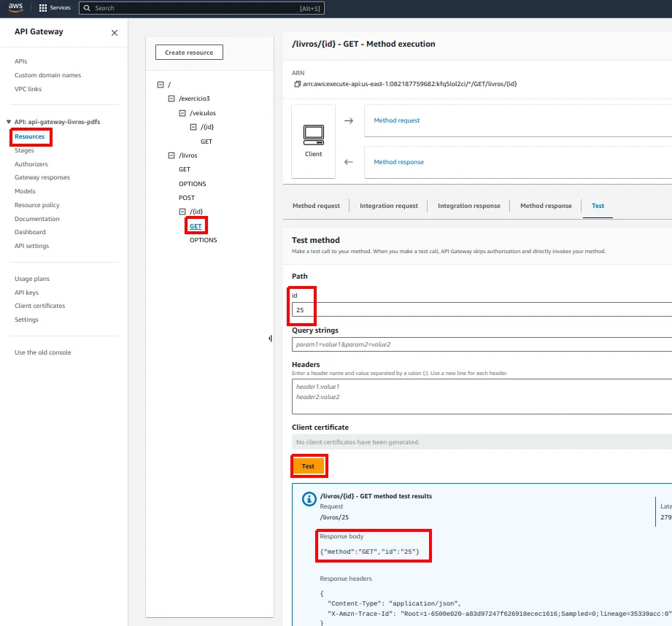The height and width of the screenshot is (626, 672).
Task: Open Resource policy in the sidebar
Action: (37, 205)
